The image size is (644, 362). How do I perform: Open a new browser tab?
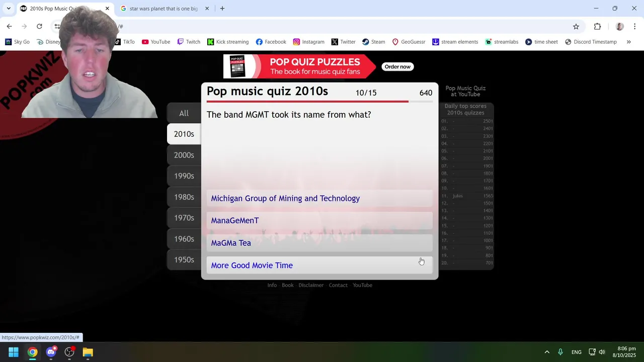(222, 9)
